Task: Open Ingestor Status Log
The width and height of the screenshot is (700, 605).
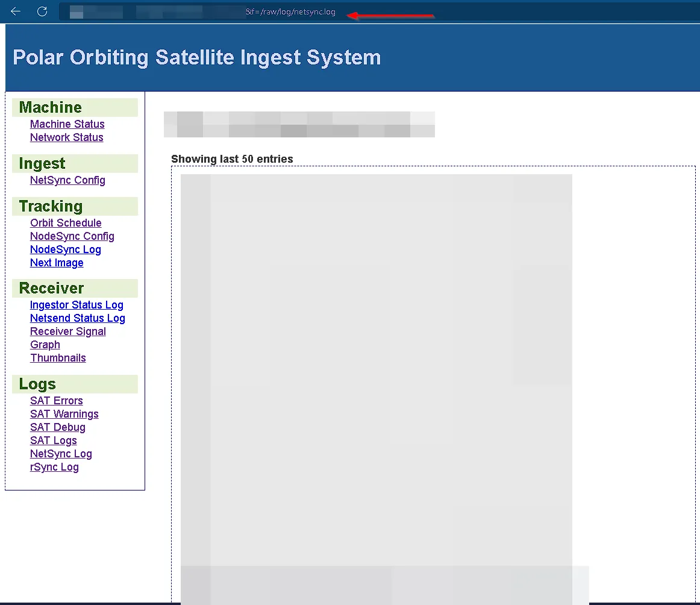Action: 77,305
